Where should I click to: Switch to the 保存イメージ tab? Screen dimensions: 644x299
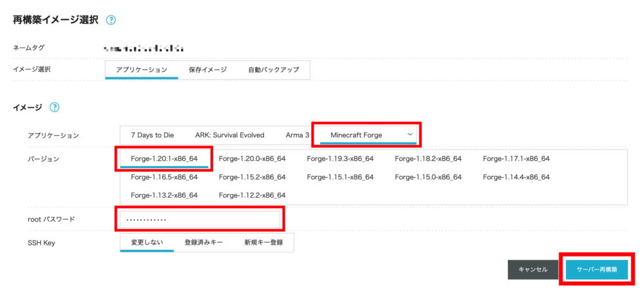(x=208, y=70)
